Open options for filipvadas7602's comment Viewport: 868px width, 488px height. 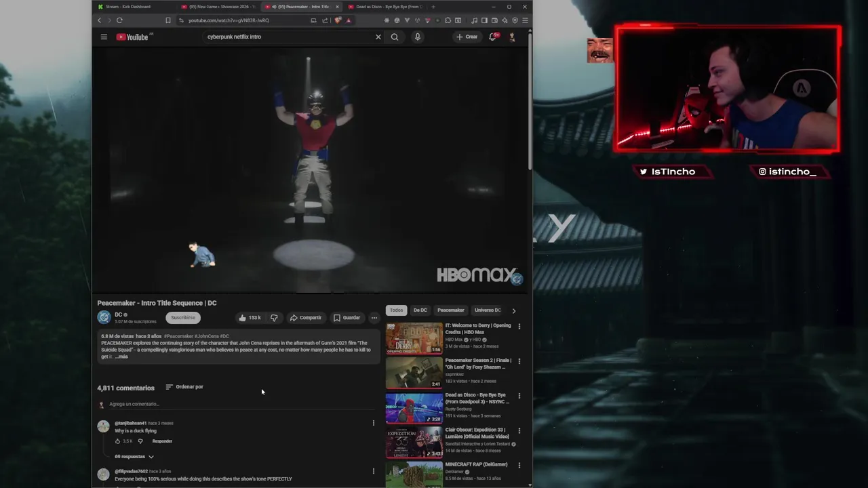(373, 471)
